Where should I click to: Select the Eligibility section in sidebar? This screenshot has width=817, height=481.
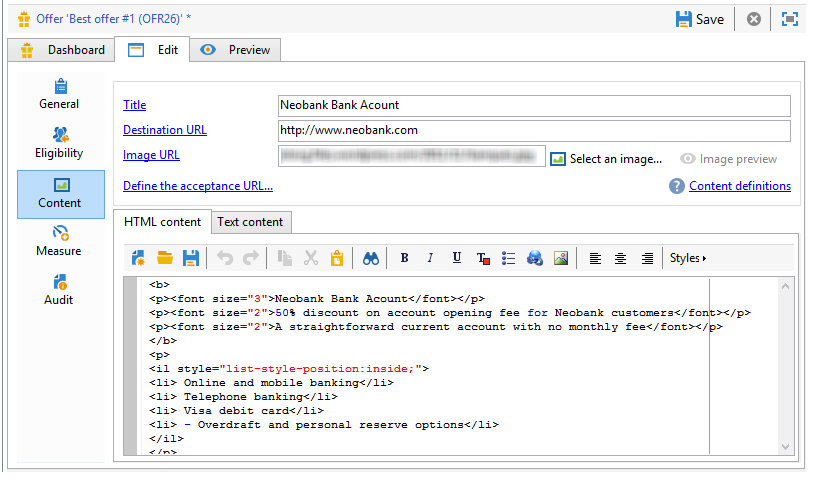pos(59,143)
